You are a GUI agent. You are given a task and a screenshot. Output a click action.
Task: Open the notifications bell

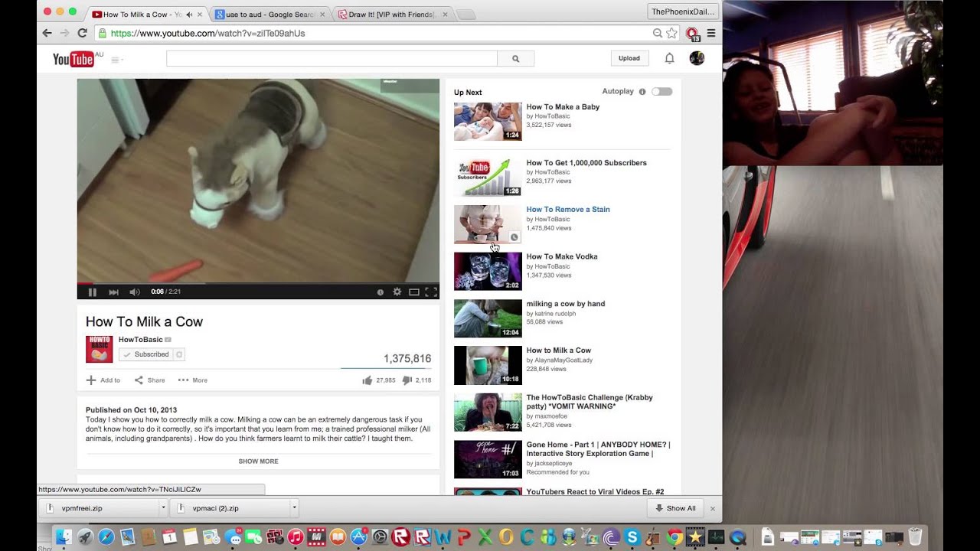pyautogui.click(x=669, y=58)
